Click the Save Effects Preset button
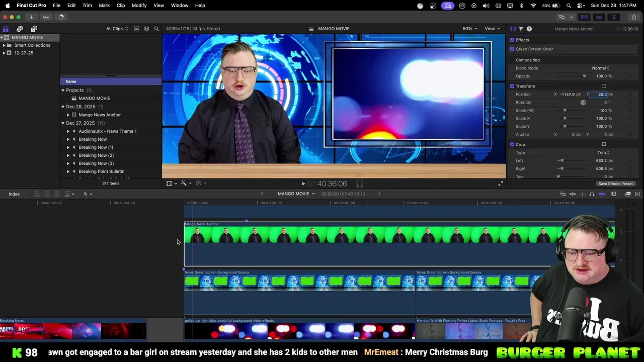The width and height of the screenshot is (644, 362). (x=615, y=184)
